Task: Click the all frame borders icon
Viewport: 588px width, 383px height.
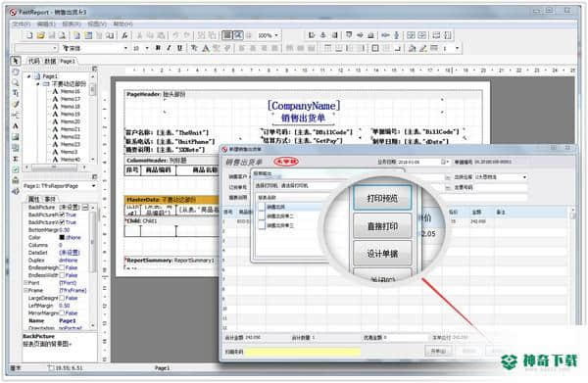Action: pyautogui.click(x=375, y=48)
